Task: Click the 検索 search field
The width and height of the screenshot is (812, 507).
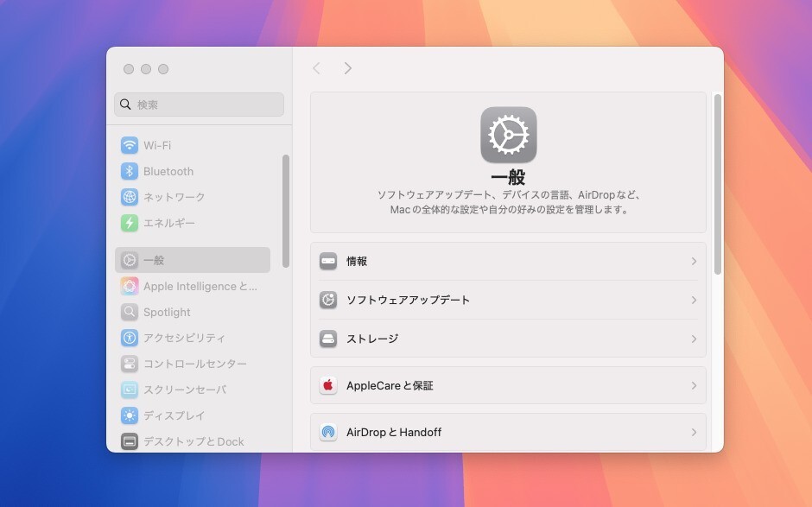Action: (199, 105)
